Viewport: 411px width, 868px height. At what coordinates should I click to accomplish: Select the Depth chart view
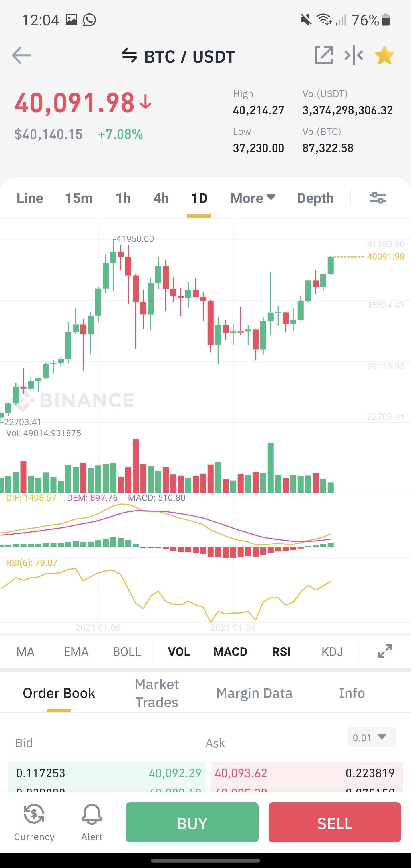pyautogui.click(x=315, y=198)
